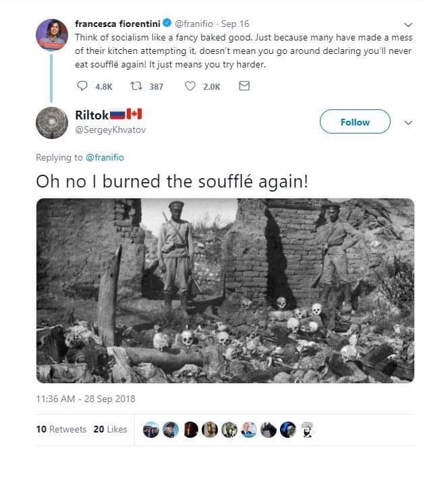Image resolution: width=448 pixels, height=479 pixels.
Task: Follow the Riltok account
Action: coord(355,122)
